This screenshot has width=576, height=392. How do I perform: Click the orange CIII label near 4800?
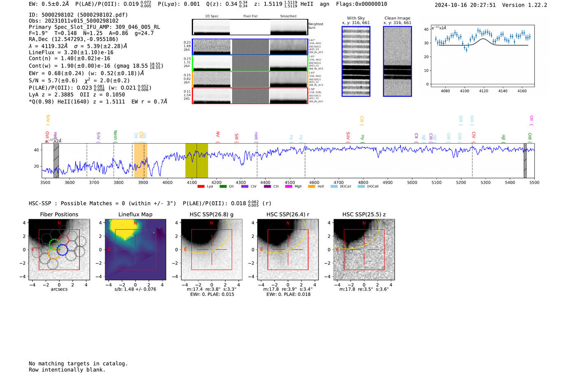point(362,121)
